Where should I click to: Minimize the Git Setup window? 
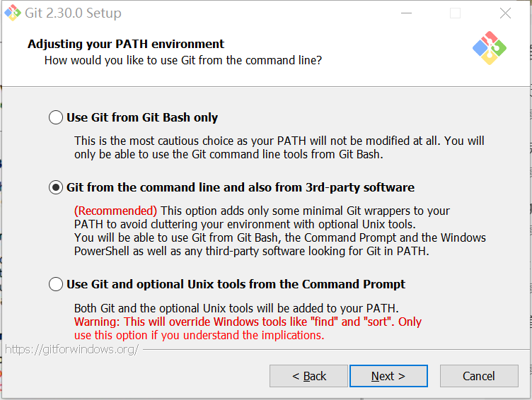406,13
